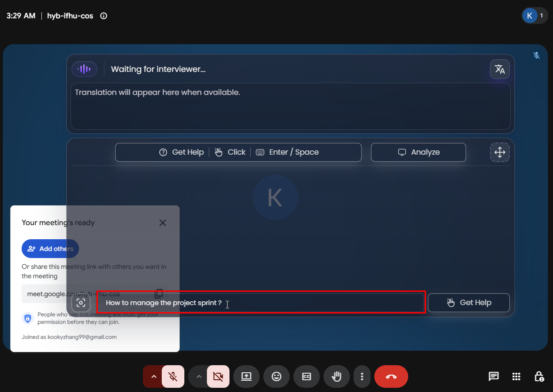Click Get Help button beside the input
Image resolution: width=553 pixels, height=392 pixels.
tap(469, 303)
